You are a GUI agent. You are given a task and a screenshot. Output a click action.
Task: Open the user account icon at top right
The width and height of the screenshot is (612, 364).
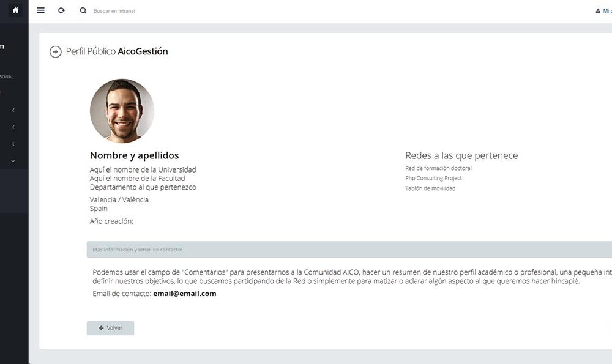pos(598,11)
